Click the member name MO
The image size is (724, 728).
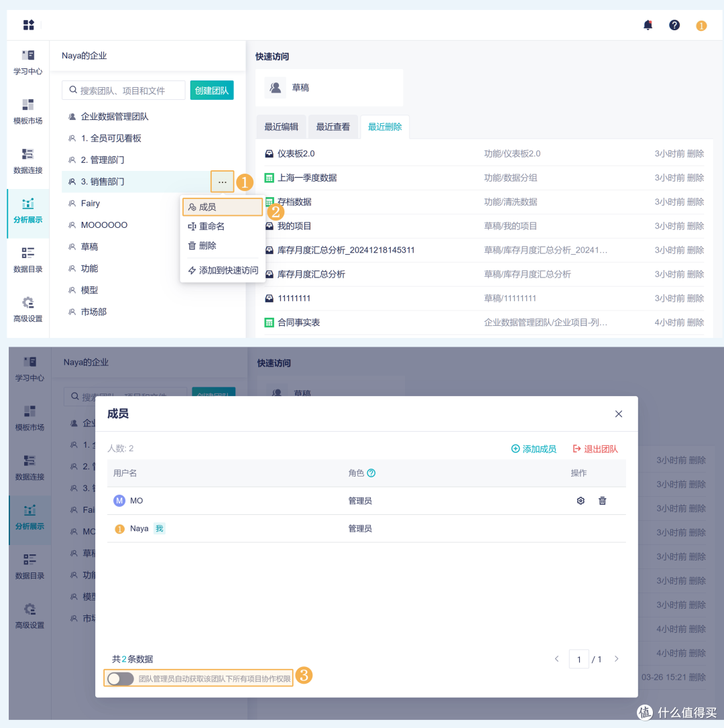tap(137, 501)
